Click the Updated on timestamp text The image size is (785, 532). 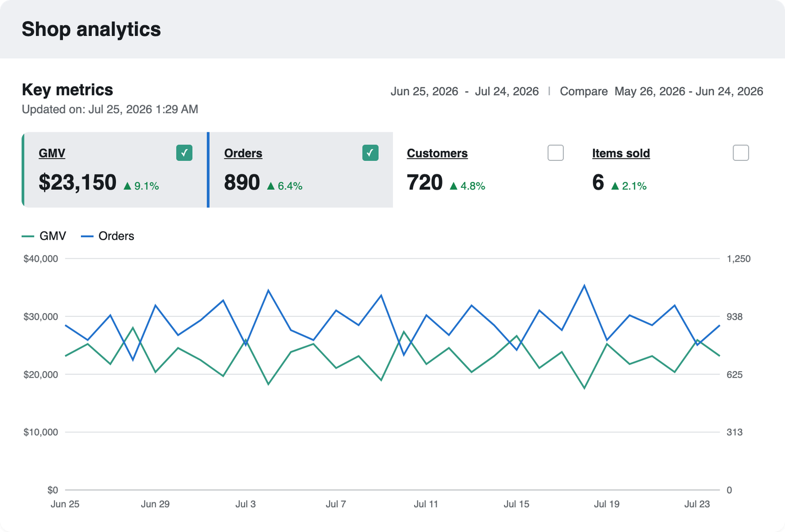110,109
